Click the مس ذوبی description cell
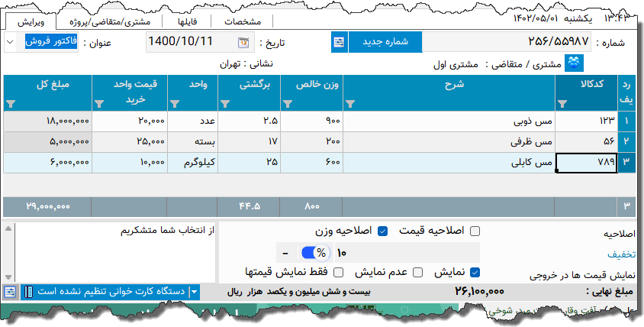 (449, 121)
